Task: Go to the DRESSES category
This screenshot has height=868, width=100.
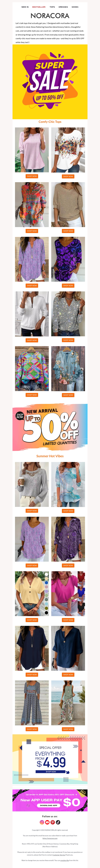Action: click(63, 7)
